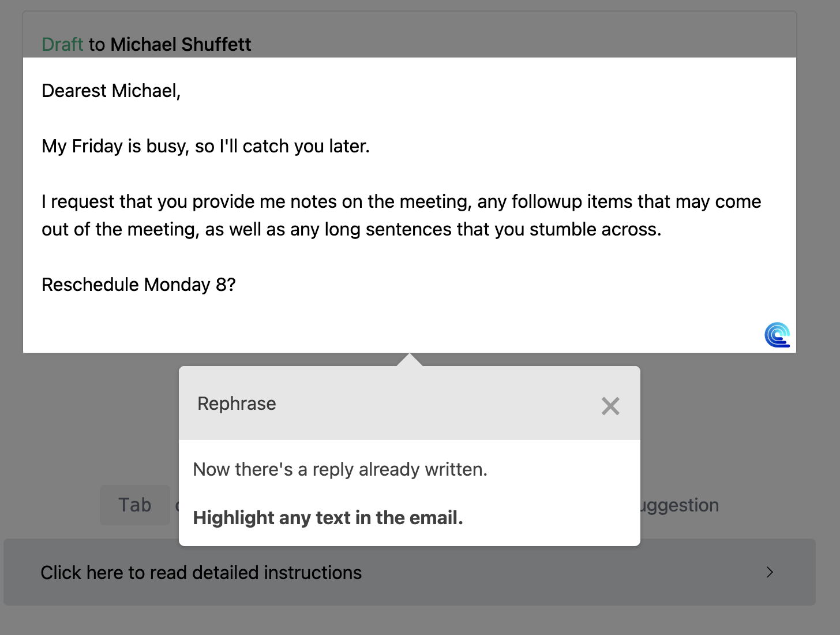This screenshot has height=635, width=840.
Task: Click "Now there's a reply already written." text
Action: pos(340,469)
